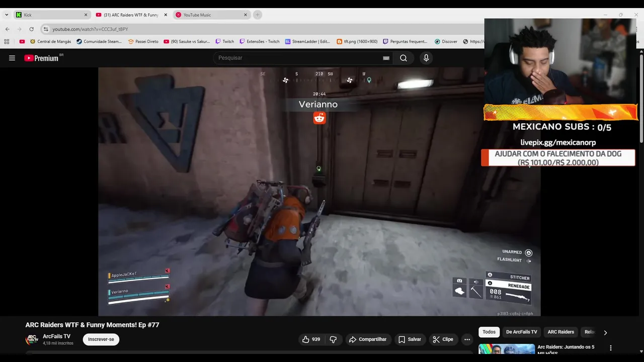Open the Perguntas frequent... bookmark
This screenshot has width=644, height=362.
(x=405, y=42)
